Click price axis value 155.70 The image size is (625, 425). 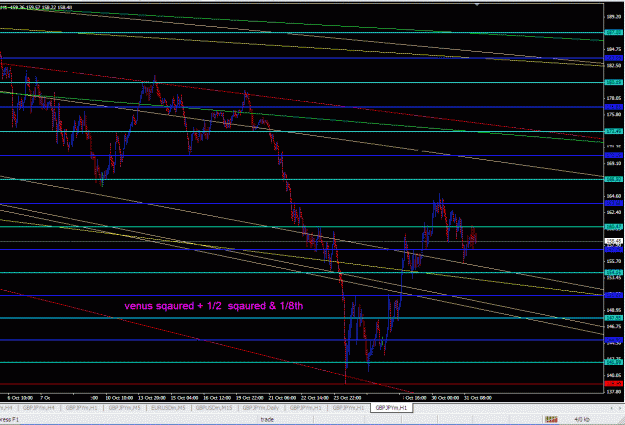pos(614,261)
